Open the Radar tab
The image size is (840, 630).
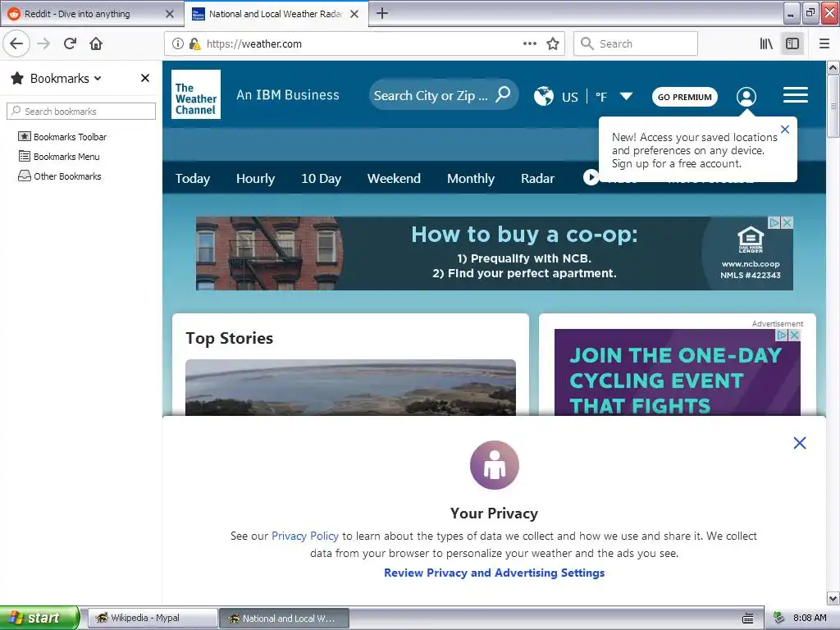point(537,178)
